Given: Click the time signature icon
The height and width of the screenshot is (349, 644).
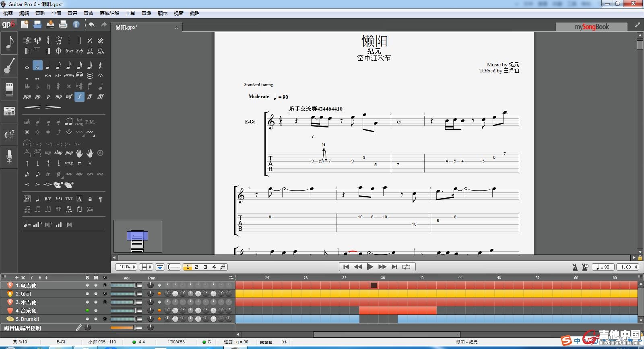Looking at the screenshot, I should click(48, 40).
